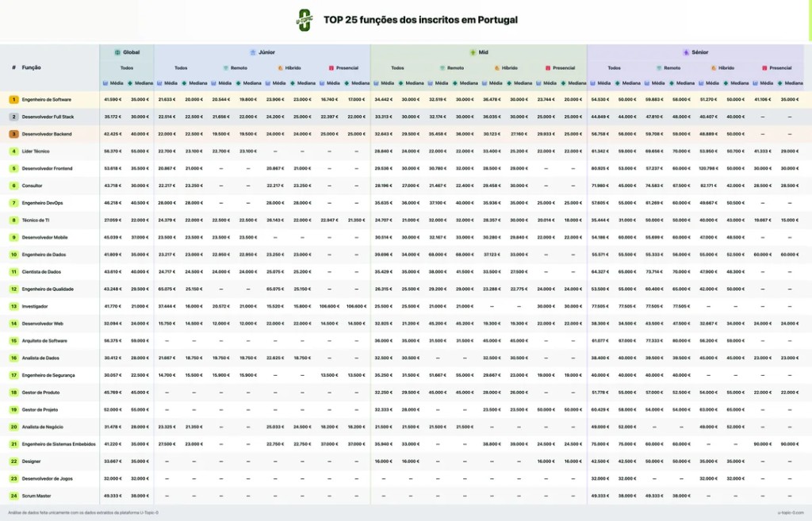Viewport: 812px width, 521px height.
Task: Click the Presencial icon under Júnior
Action: pyautogui.click(x=331, y=68)
